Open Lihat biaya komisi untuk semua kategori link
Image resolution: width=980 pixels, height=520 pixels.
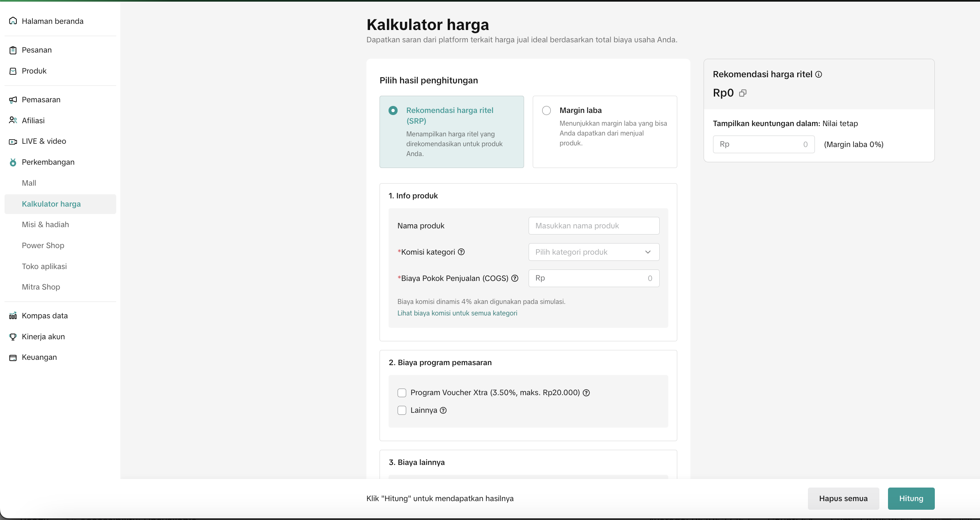[x=457, y=313]
